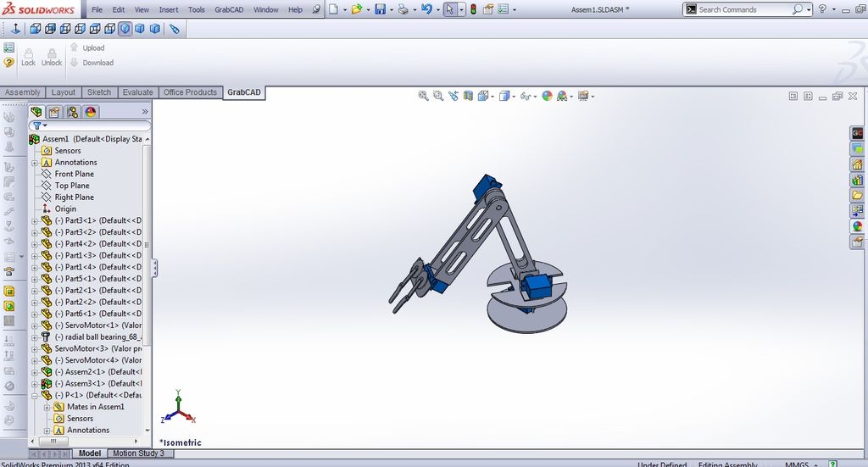This screenshot has width=868, height=467.
Task: Click the GrabCAD Upload button
Action: pyautogui.click(x=87, y=48)
